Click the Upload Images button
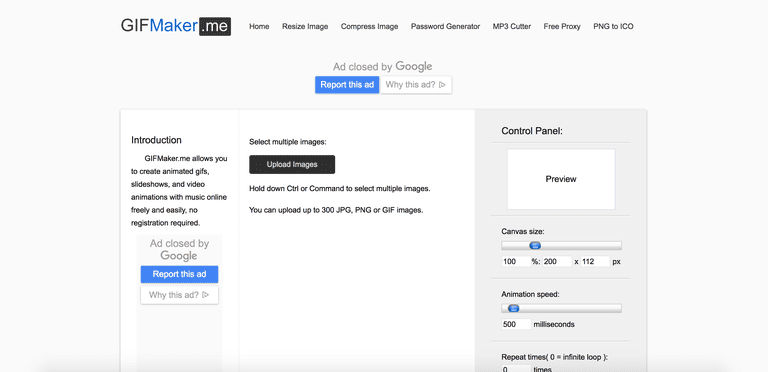Image resolution: width=768 pixels, height=372 pixels. point(292,164)
